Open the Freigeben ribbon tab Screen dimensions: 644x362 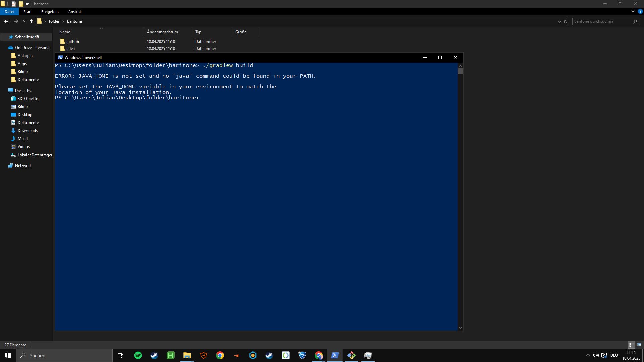[x=50, y=12]
